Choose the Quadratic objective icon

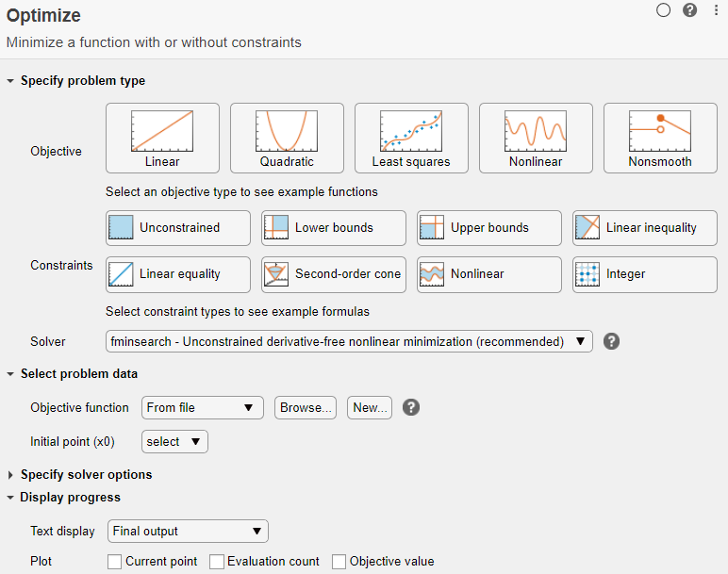pos(287,138)
